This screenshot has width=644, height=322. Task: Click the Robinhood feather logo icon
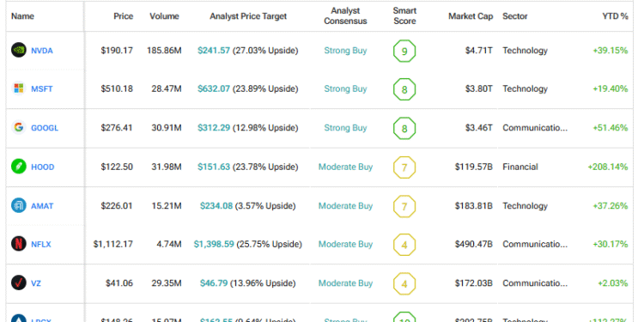(x=19, y=167)
